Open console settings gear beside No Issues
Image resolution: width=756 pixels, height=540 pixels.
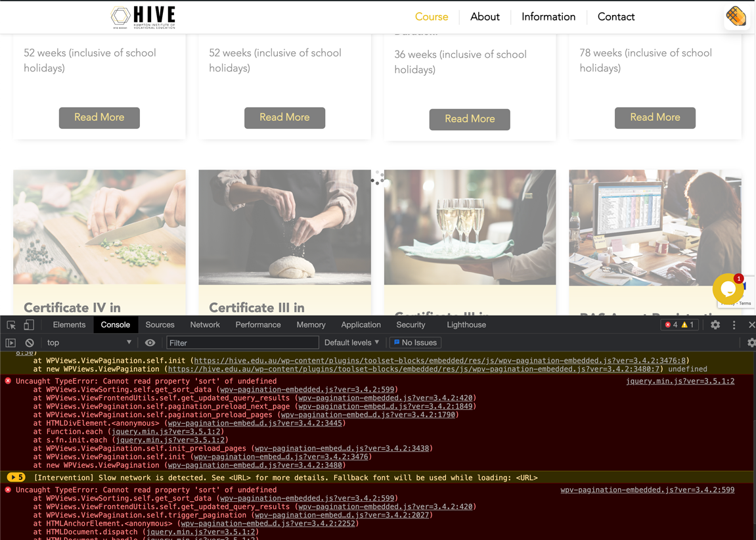click(x=751, y=343)
